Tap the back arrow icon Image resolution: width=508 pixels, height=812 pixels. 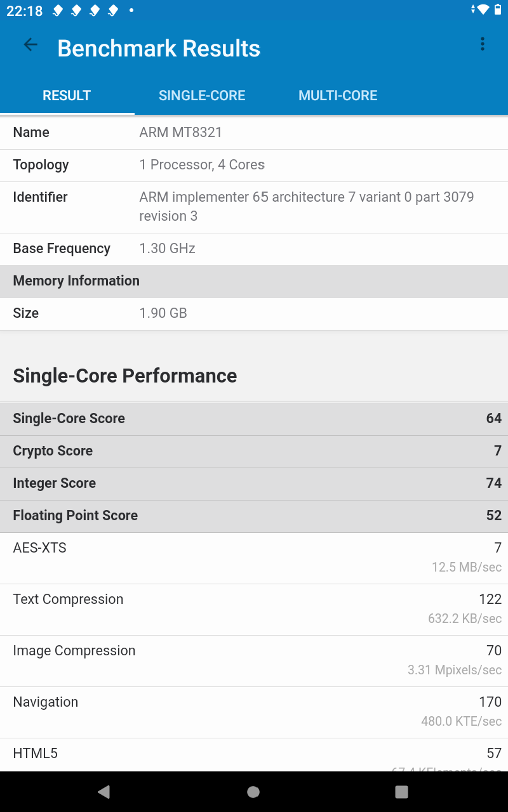coord(30,44)
